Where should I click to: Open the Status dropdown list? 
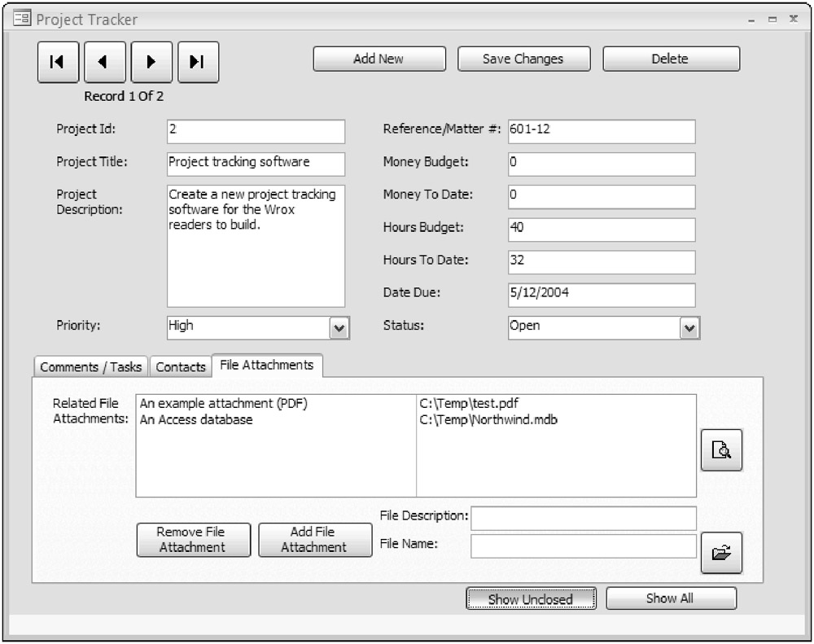pos(689,327)
